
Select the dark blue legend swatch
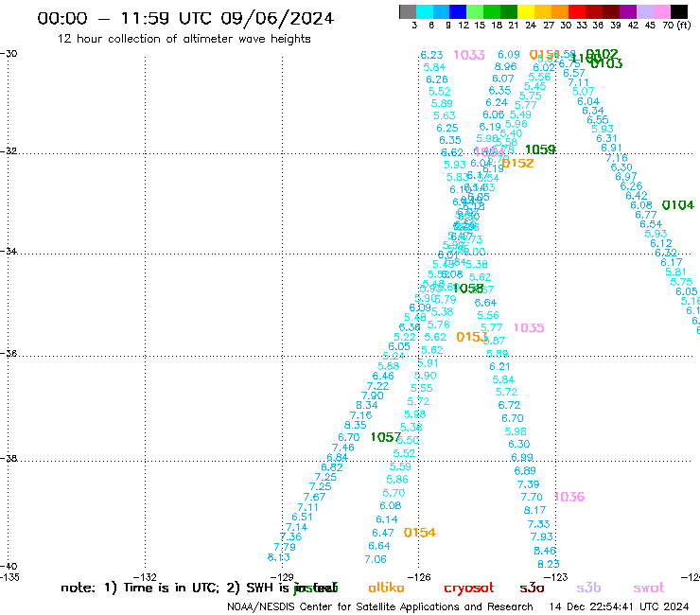(458, 11)
